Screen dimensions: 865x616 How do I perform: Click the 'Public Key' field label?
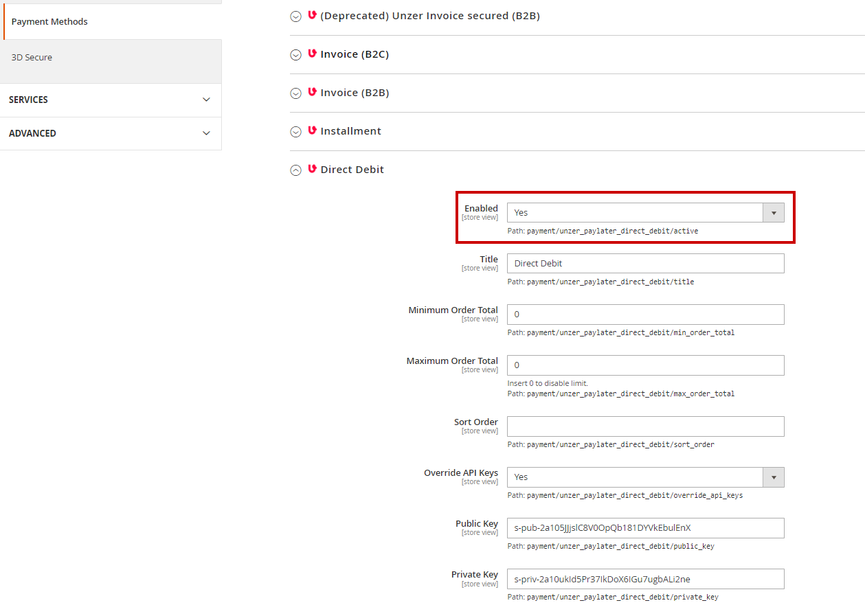click(x=477, y=524)
